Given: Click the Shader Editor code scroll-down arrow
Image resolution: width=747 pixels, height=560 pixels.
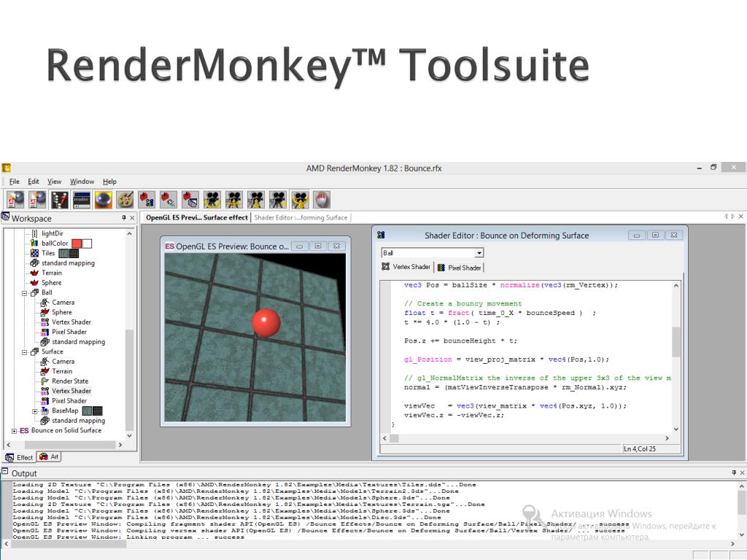Looking at the screenshot, I should coord(676,429).
